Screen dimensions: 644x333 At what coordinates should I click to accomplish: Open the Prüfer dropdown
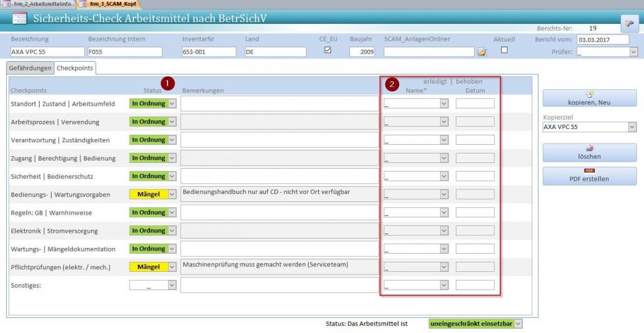point(634,52)
